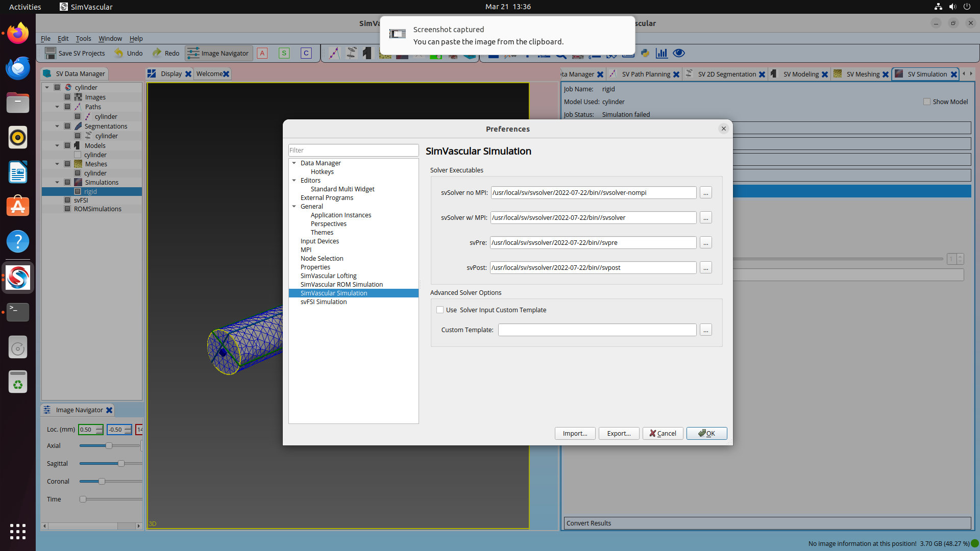
Task: Collapse the Meshes tree node
Action: click(57, 164)
